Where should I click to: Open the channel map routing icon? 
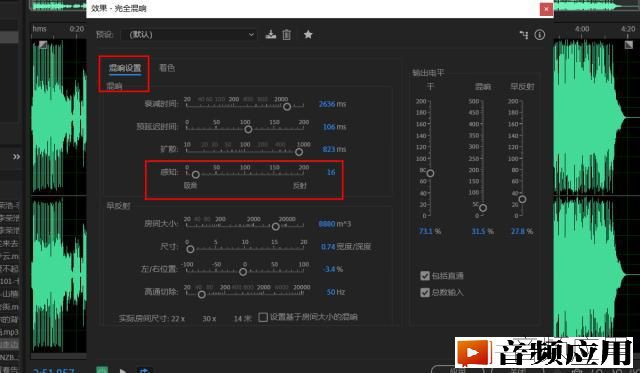click(524, 35)
